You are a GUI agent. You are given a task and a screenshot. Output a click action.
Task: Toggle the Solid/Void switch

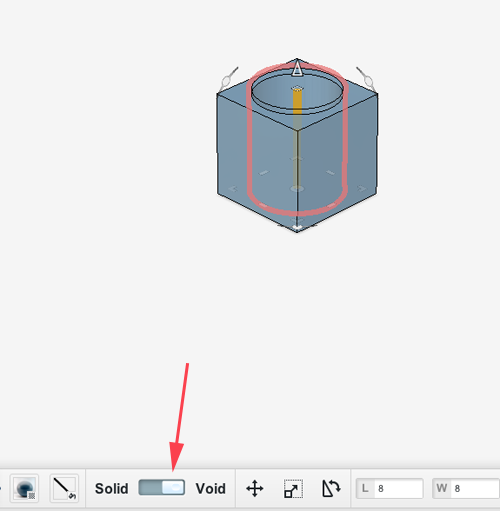click(162, 488)
